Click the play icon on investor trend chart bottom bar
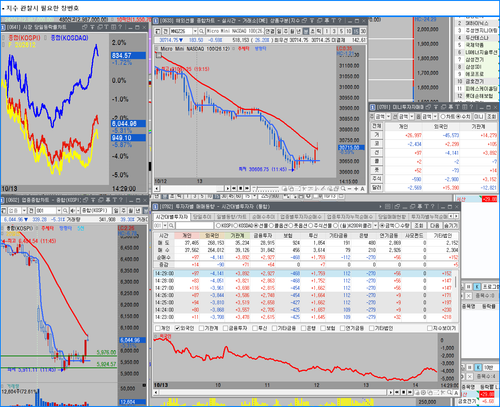500x407 pixels. (x=391, y=392)
